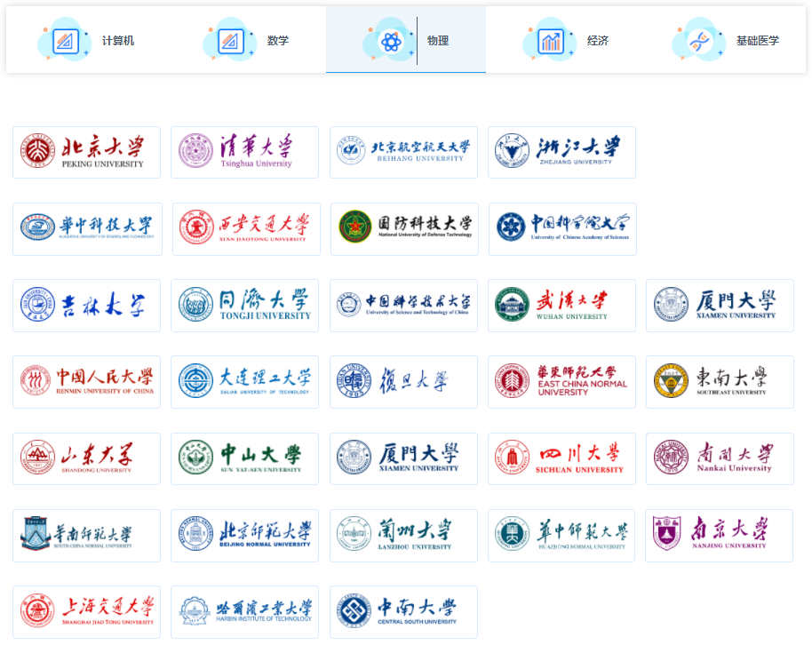Open the Nankai University card

pyautogui.click(x=720, y=459)
